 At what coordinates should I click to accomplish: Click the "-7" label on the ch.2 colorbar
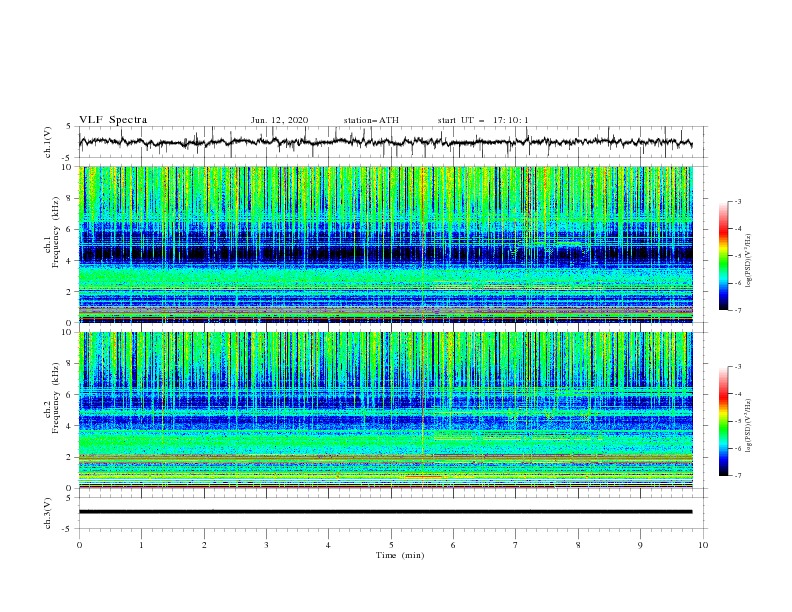[737, 475]
